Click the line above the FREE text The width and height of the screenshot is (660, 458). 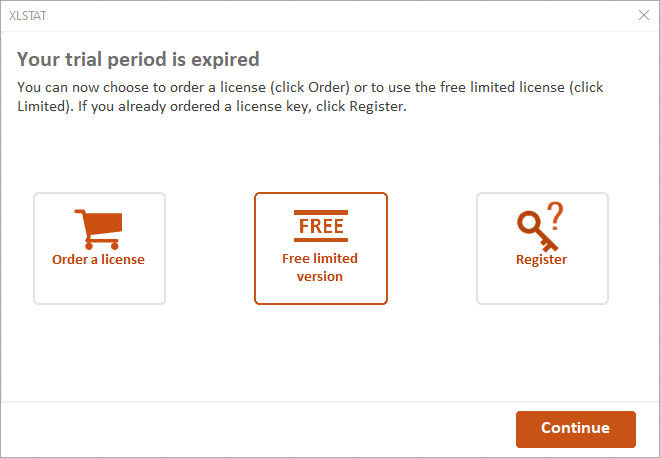(x=321, y=213)
